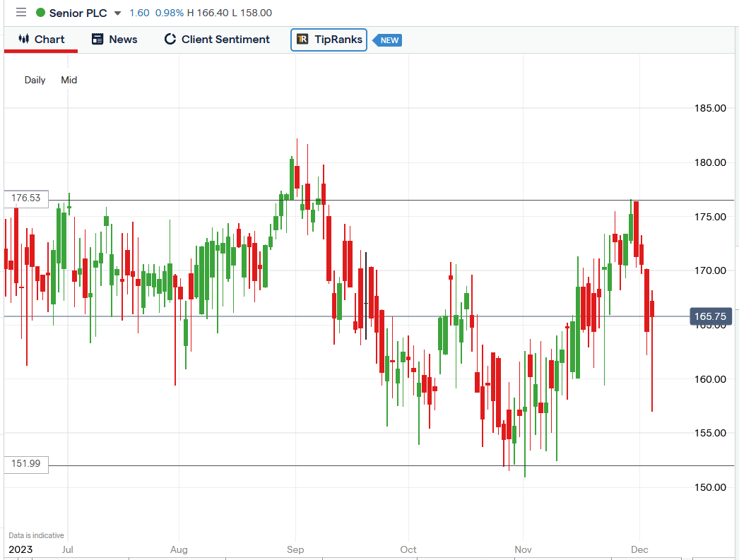Click the candlestick Chart icon

[x=23, y=39]
